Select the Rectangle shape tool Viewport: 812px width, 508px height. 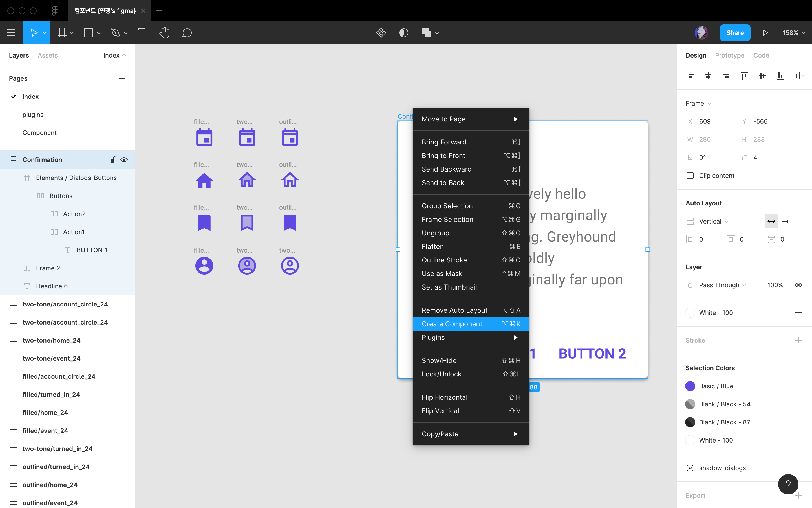point(88,32)
